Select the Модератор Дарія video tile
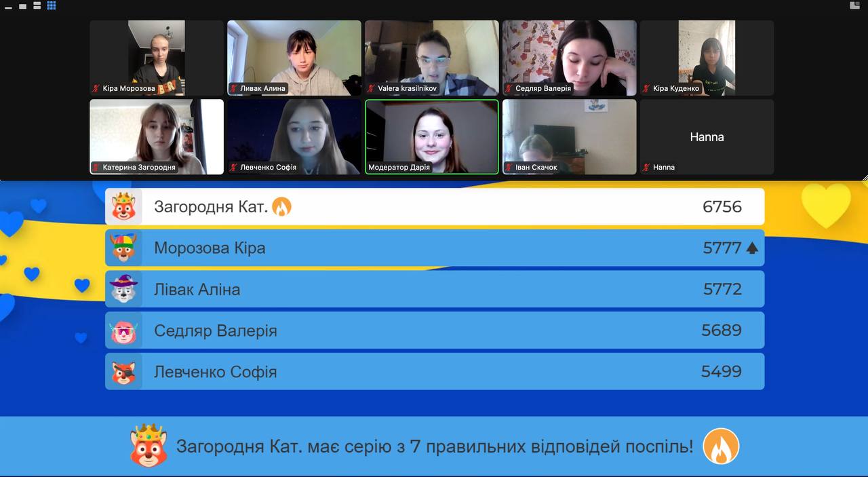 coord(431,136)
